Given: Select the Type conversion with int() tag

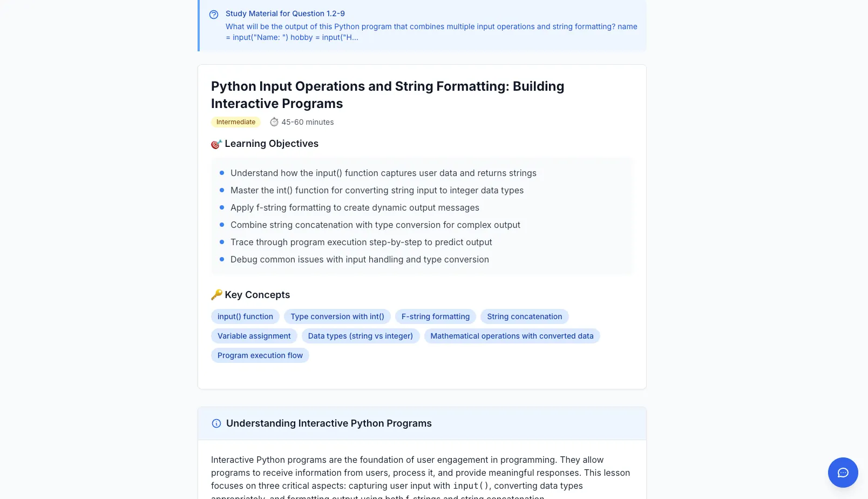Looking at the screenshot, I should [x=337, y=316].
